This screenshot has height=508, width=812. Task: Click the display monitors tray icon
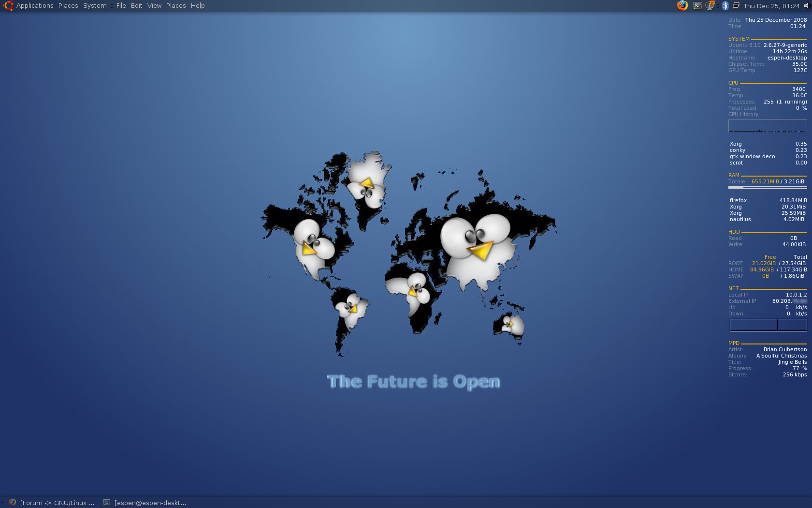pos(736,5)
